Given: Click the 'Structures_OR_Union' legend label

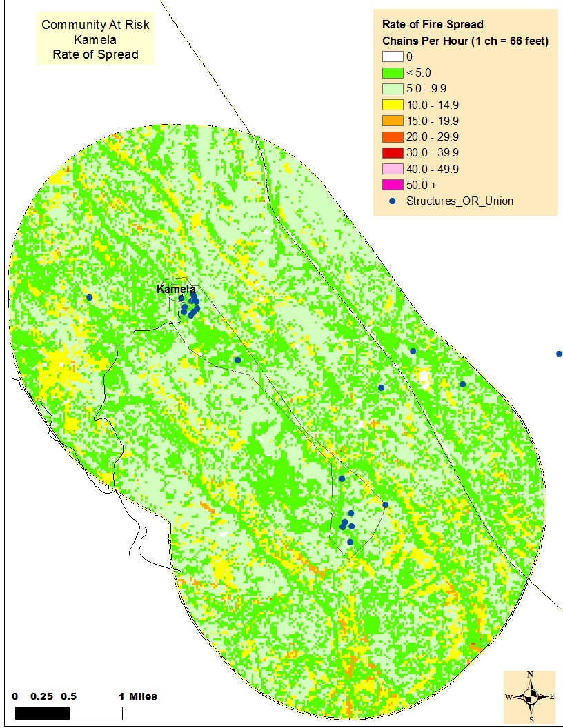Looking at the screenshot, I should [460, 201].
